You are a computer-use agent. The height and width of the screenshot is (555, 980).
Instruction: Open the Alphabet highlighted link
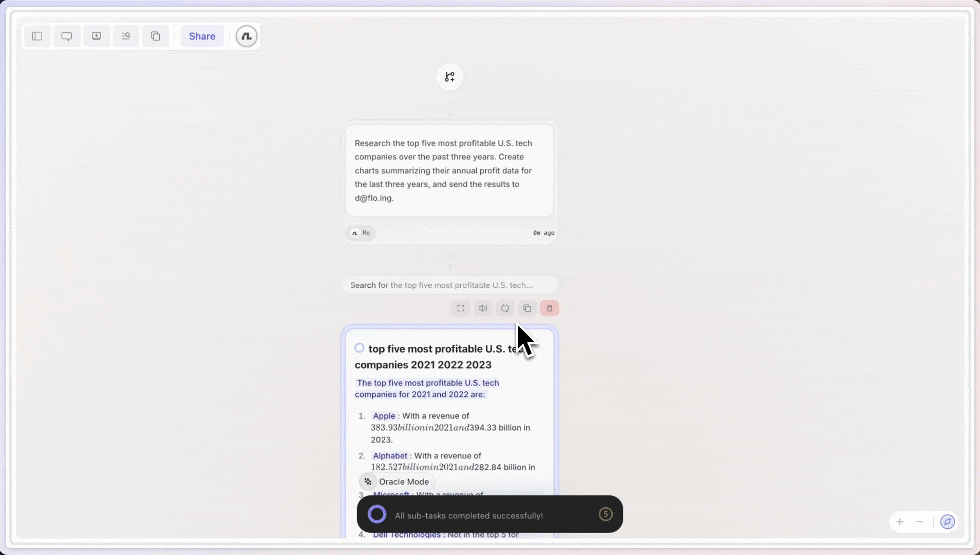390,456
